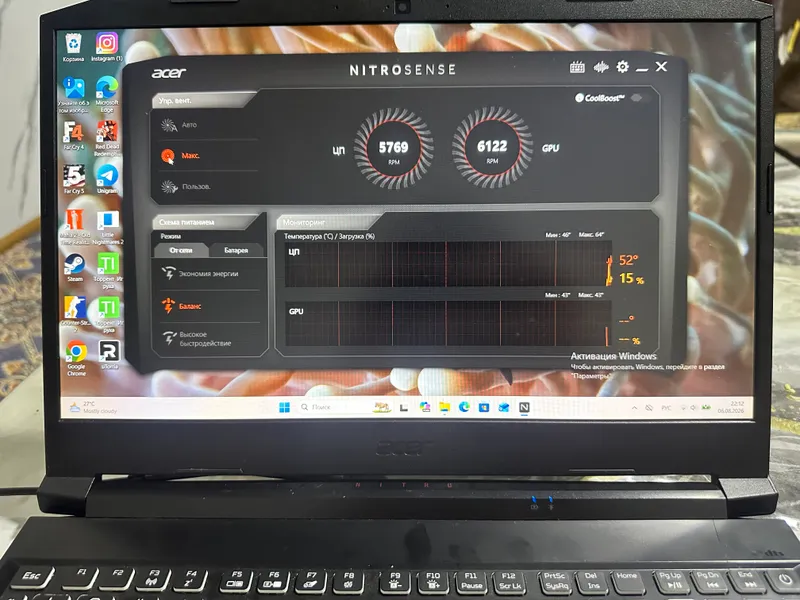The width and height of the screenshot is (800, 600).
Task: Open Steam desktop shortcut
Action: [74, 268]
